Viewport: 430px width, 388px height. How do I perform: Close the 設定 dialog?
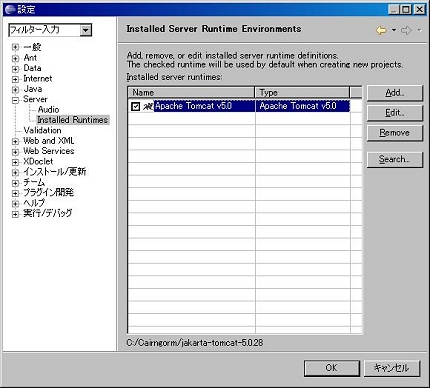coord(420,9)
